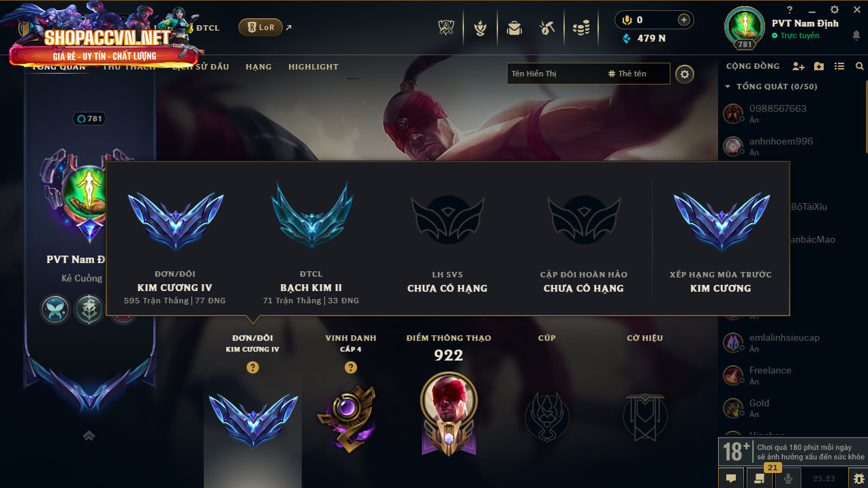Open the Clash trophy icon in top bar
This screenshot has width=868, height=488.
pos(447,28)
